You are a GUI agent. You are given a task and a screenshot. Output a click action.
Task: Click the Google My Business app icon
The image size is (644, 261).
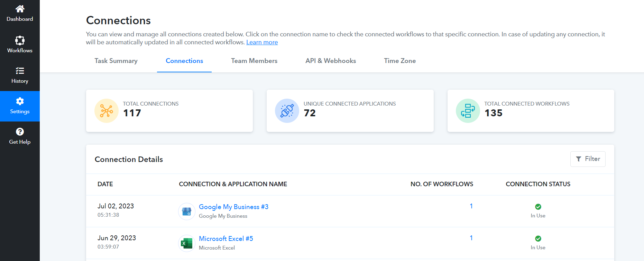pyautogui.click(x=187, y=211)
